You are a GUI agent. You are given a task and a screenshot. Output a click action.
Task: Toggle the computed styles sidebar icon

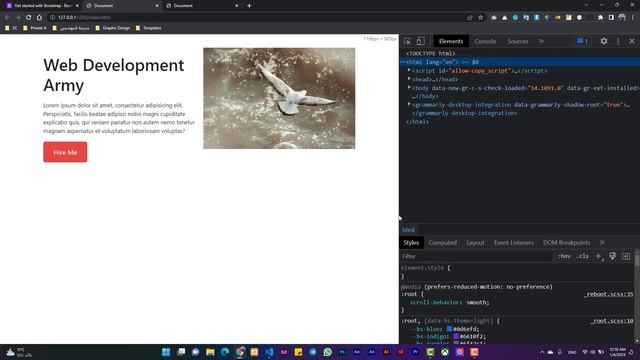click(x=626, y=256)
